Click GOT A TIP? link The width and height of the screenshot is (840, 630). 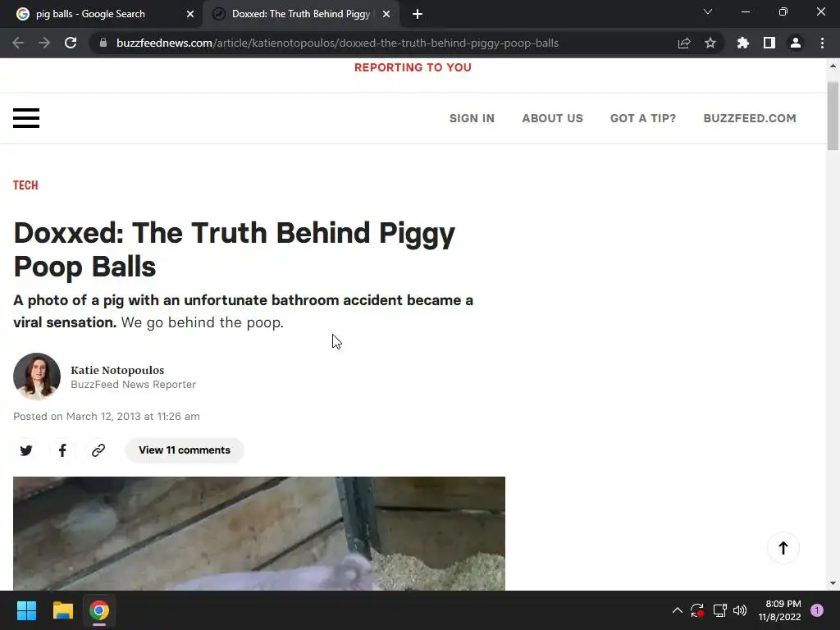643,118
